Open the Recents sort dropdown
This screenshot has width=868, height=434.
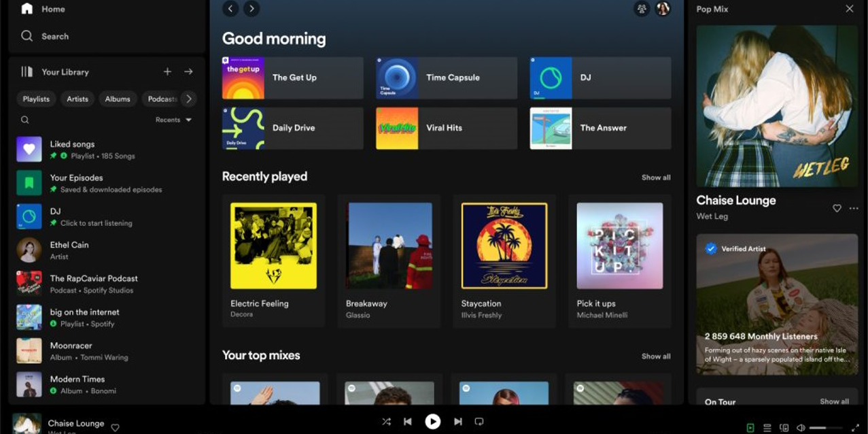click(x=171, y=120)
